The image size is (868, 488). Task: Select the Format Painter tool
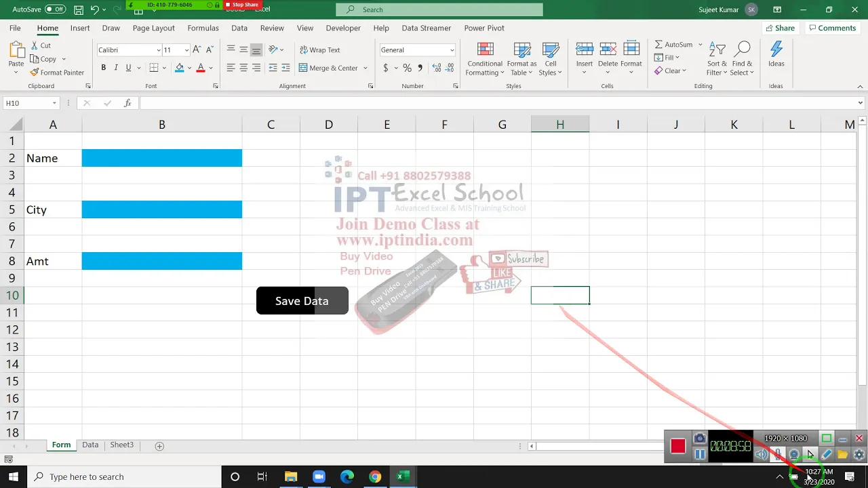click(x=57, y=73)
